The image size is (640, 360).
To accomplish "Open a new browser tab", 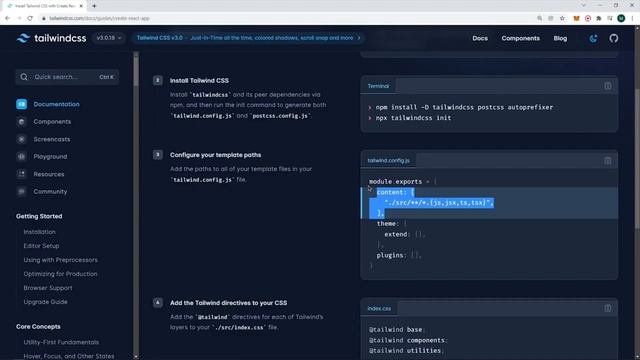I will point(94,6).
